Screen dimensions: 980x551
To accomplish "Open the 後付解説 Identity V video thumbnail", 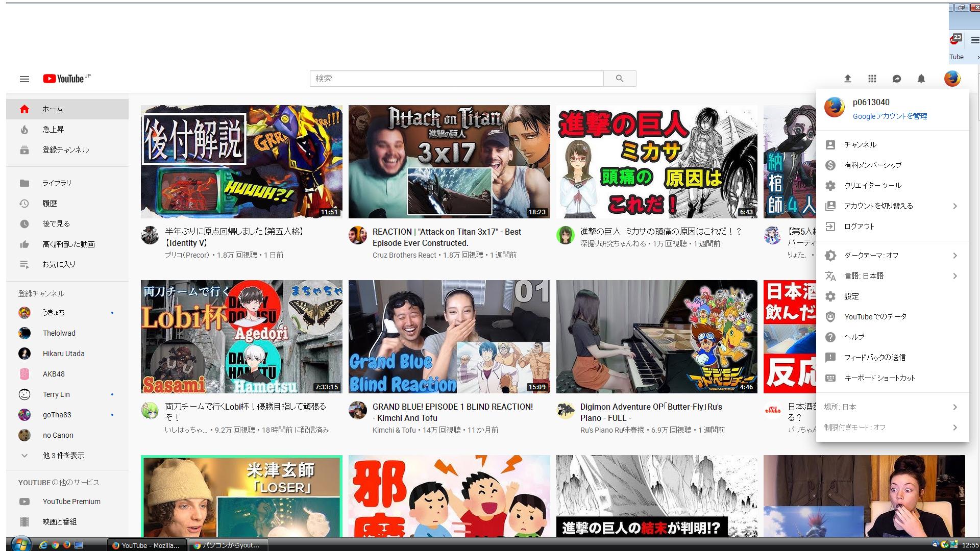I will 241,162.
